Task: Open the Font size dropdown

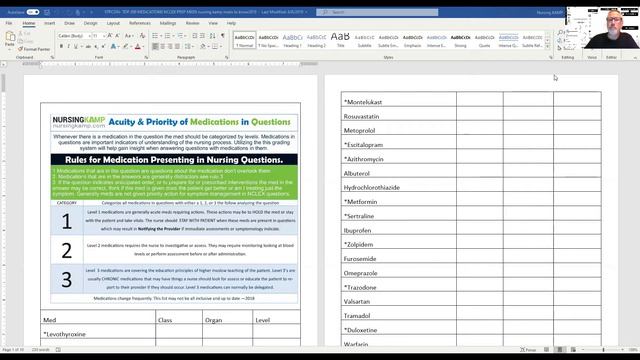Action: [x=104, y=36]
